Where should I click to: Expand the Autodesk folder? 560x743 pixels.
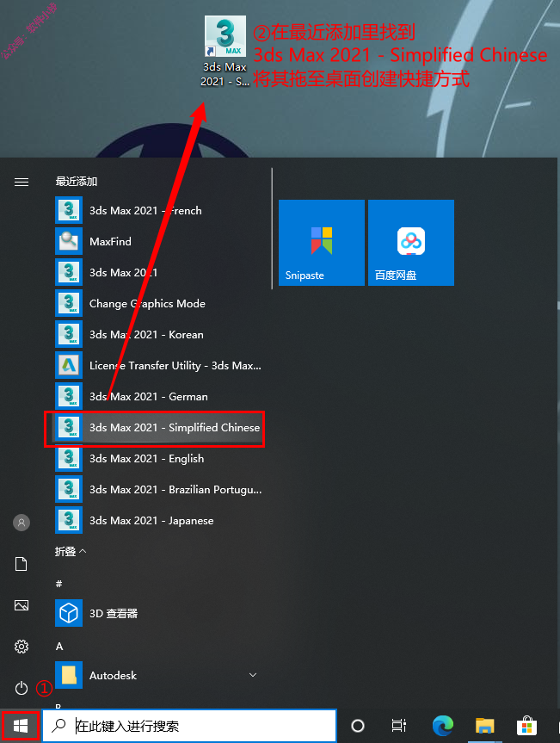158,675
